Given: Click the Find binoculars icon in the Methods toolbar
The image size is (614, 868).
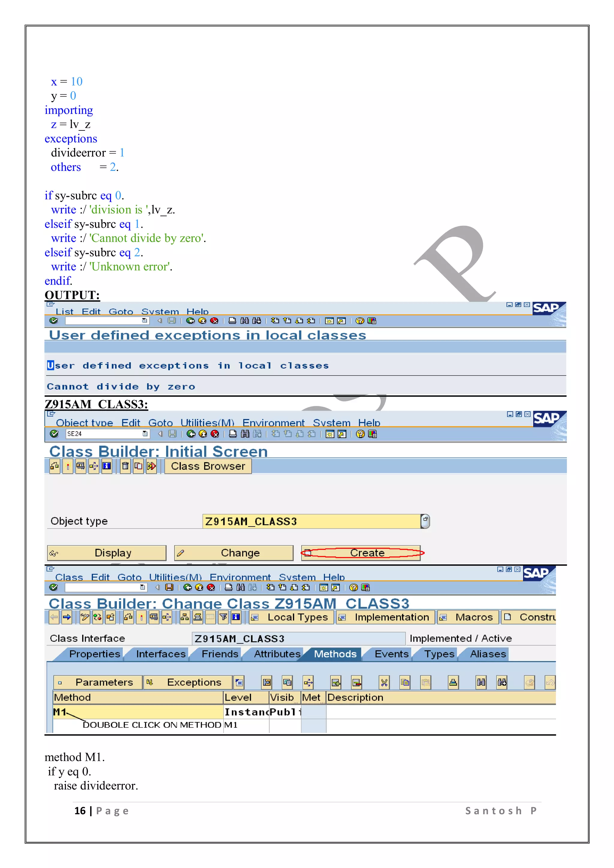Looking at the screenshot, I should (x=481, y=682).
